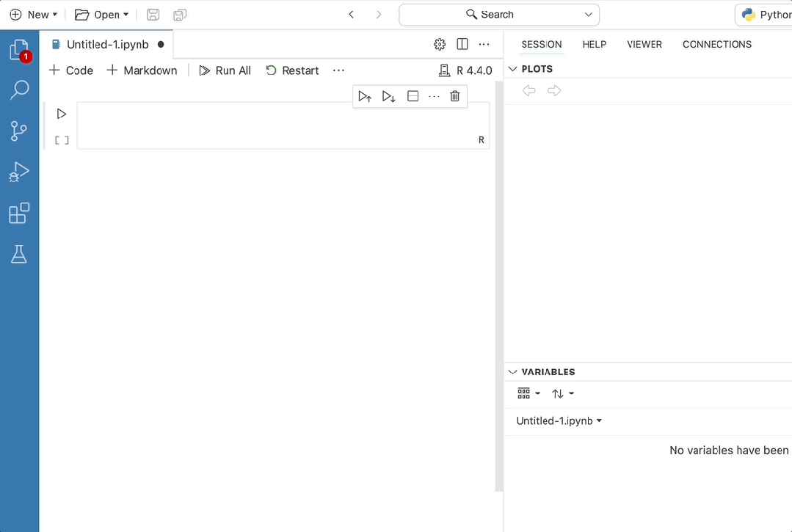
Task: Select the R 4.4.0 kernel picker
Action: coord(465,70)
